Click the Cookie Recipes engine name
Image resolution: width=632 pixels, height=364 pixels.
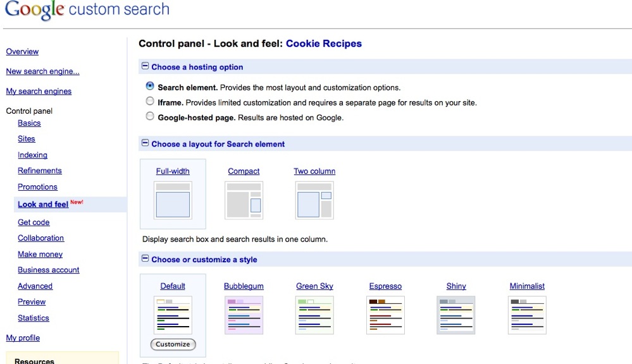point(324,44)
